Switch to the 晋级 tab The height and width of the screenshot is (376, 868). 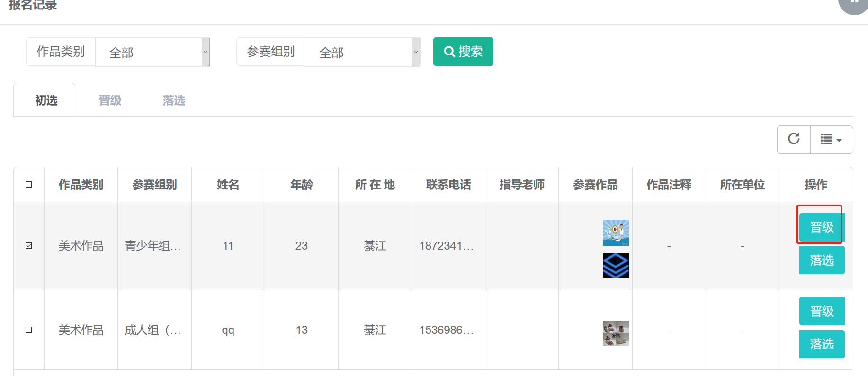[x=110, y=100]
